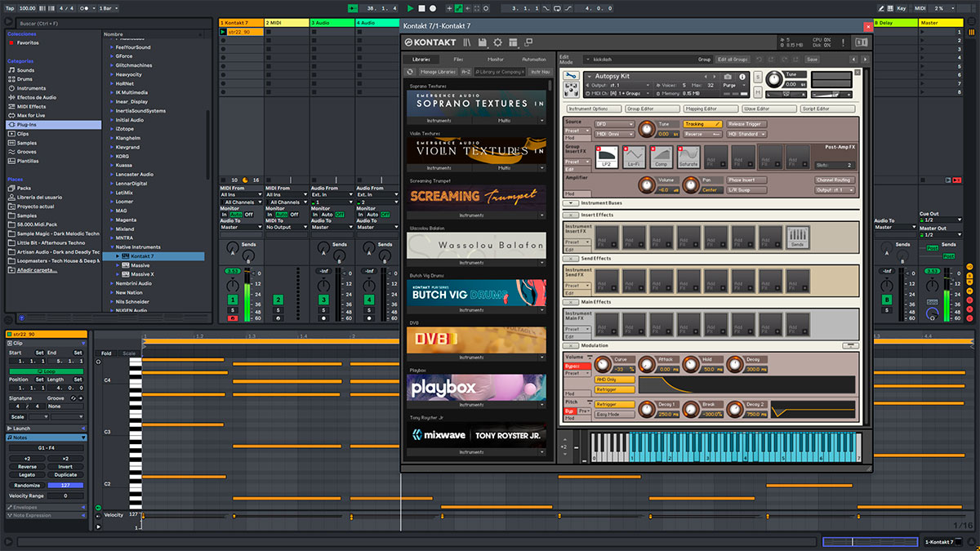Switch to Kontakt Monitor tab

[x=496, y=60]
